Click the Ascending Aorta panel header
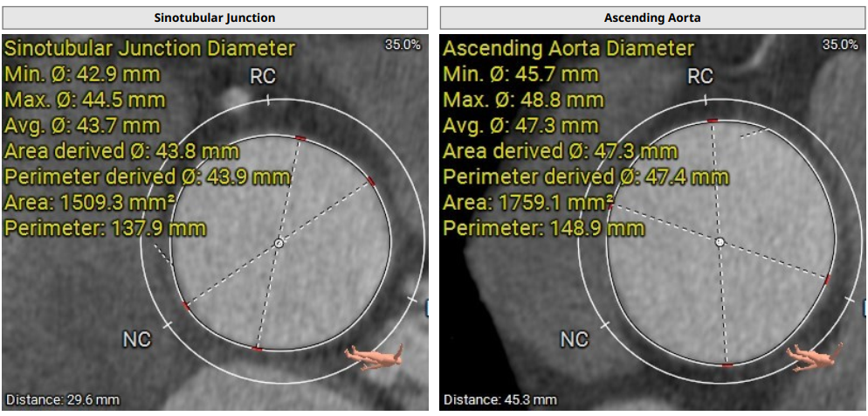 coord(652,17)
